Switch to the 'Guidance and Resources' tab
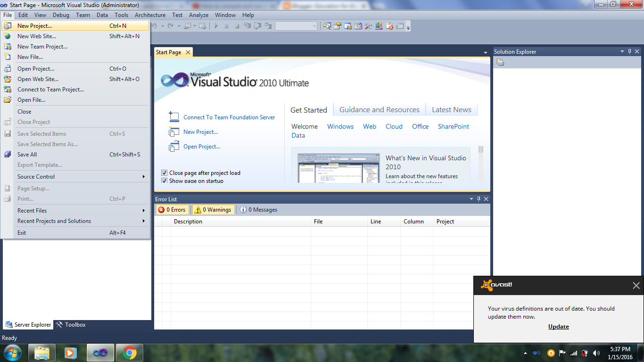Viewport: 644px width, 362px height. coord(379,109)
